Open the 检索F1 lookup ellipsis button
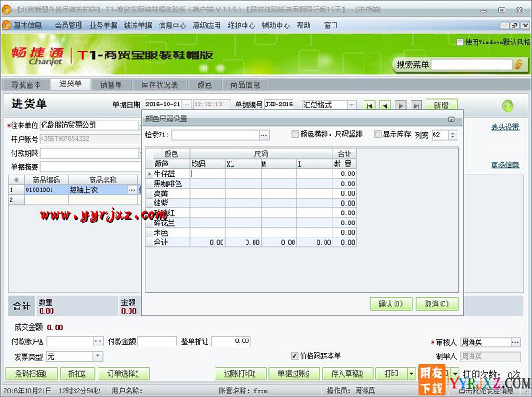This screenshot has width=532, height=397. click(x=264, y=136)
